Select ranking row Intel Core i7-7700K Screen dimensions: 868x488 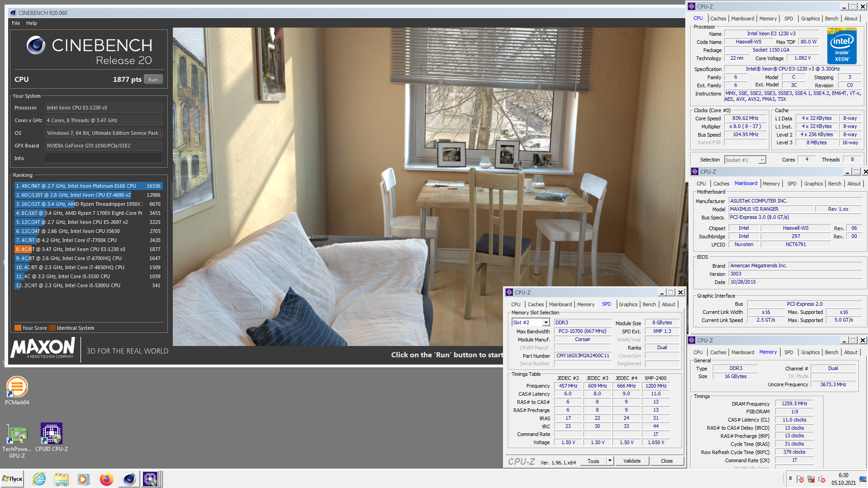click(x=88, y=240)
